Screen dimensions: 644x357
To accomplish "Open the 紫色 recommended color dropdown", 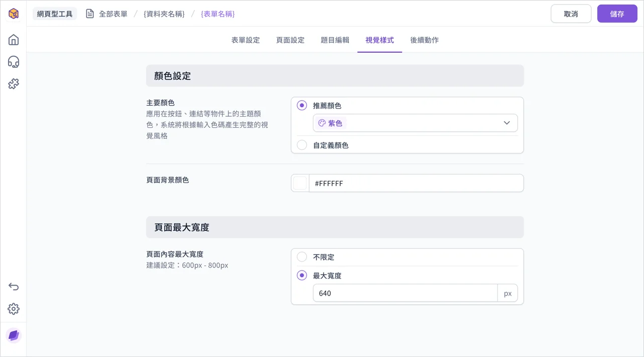I will pos(415,123).
